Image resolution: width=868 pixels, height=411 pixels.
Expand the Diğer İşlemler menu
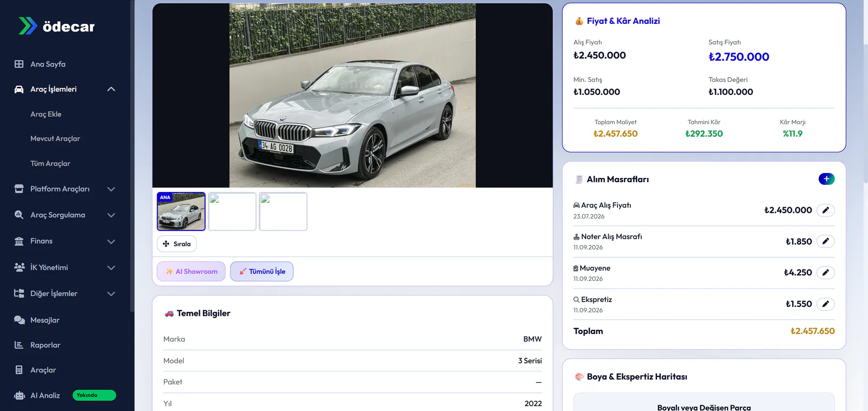point(111,294)
